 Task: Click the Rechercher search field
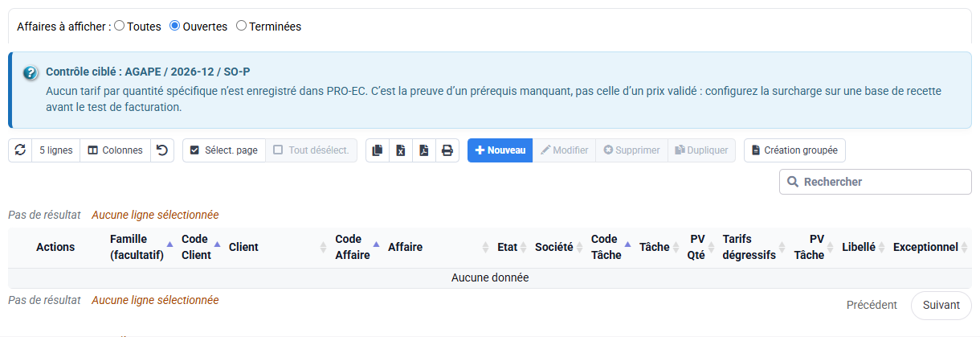click(876, 182)
